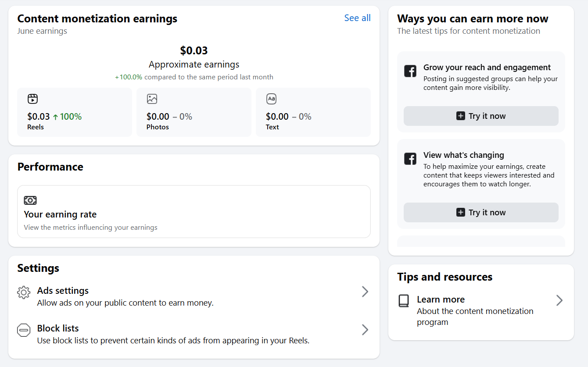The image size is (588, 367).
Task: Click the Learn more book icon
Action: (404, 301)
